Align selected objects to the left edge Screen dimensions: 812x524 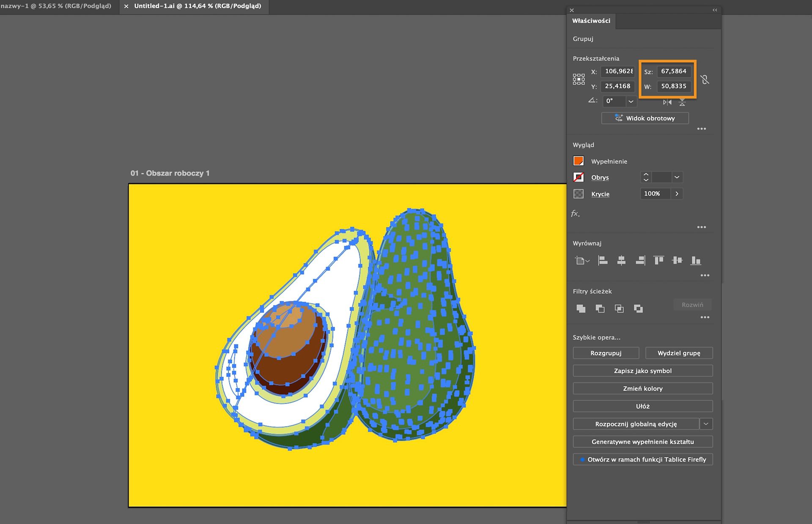pos(603,261)
